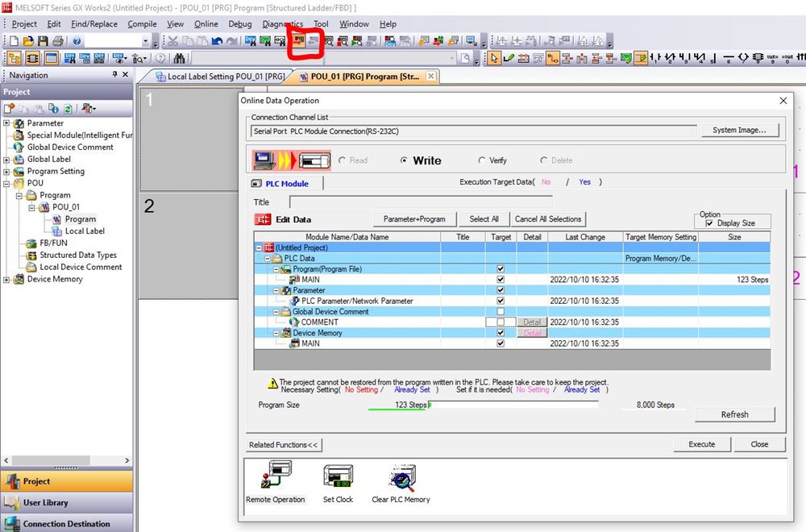Click the PC-to-PLC transfer direction image
This screenshot has height=532, width=806.
click(x=292, y=160)
